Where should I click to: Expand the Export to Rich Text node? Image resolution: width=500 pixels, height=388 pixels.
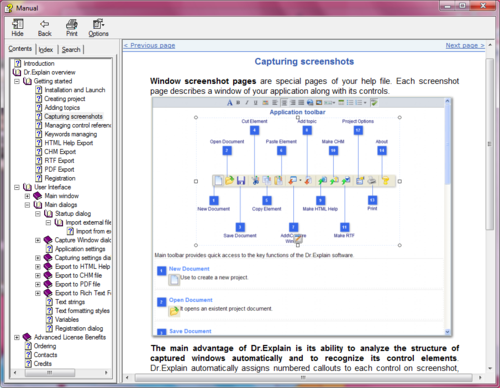coord(38,293)
